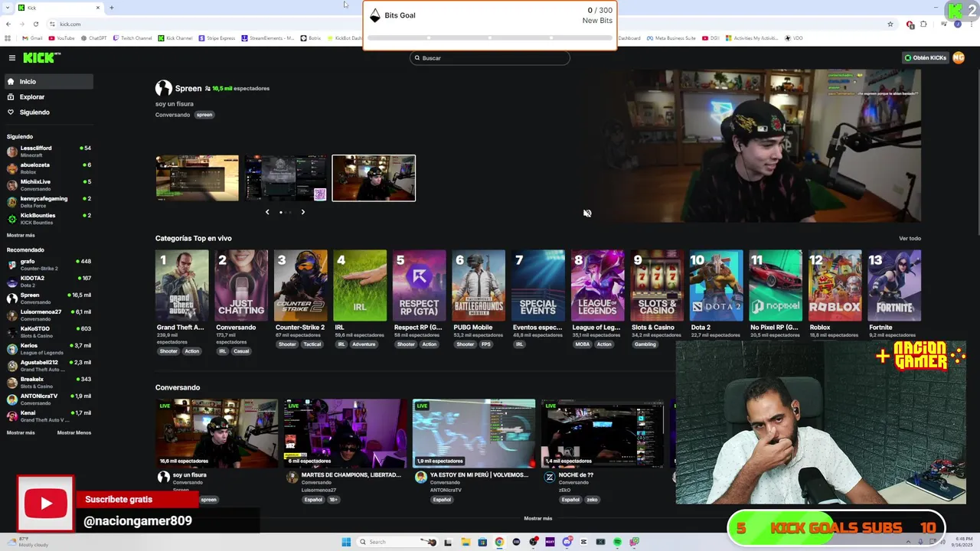Open grafo recommended channel
This screenshot has height=551, width=980.
[x=47, y=264]
